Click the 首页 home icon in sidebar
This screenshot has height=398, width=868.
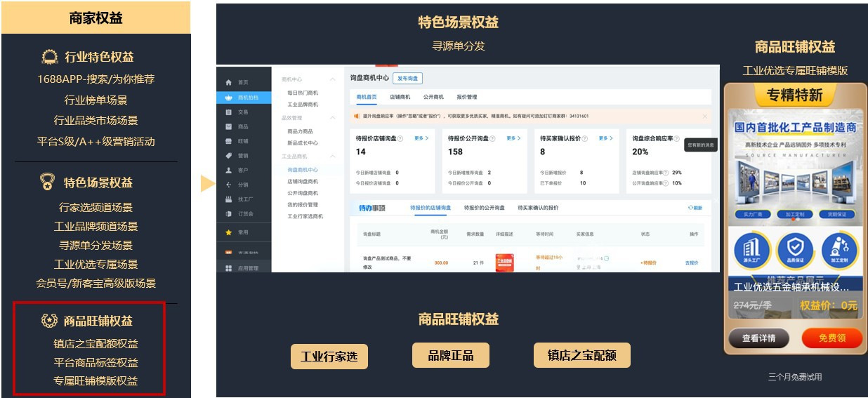tap(228, 83)
